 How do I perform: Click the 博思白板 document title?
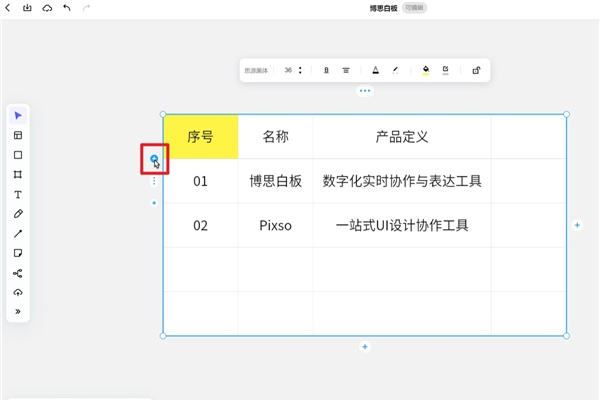tap(383, 8)
